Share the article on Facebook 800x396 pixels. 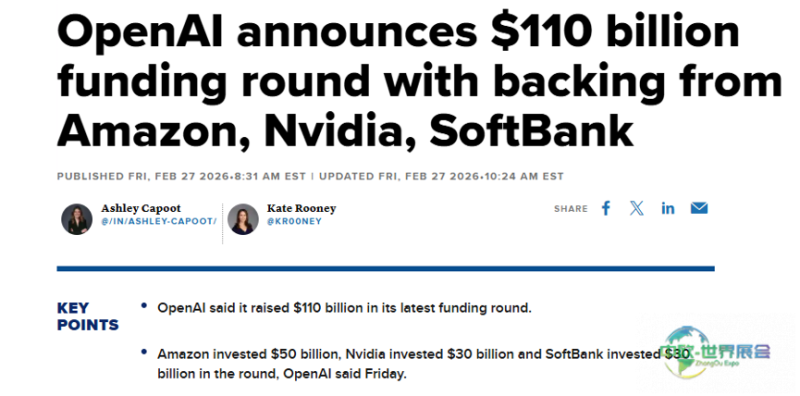point(606,208)
